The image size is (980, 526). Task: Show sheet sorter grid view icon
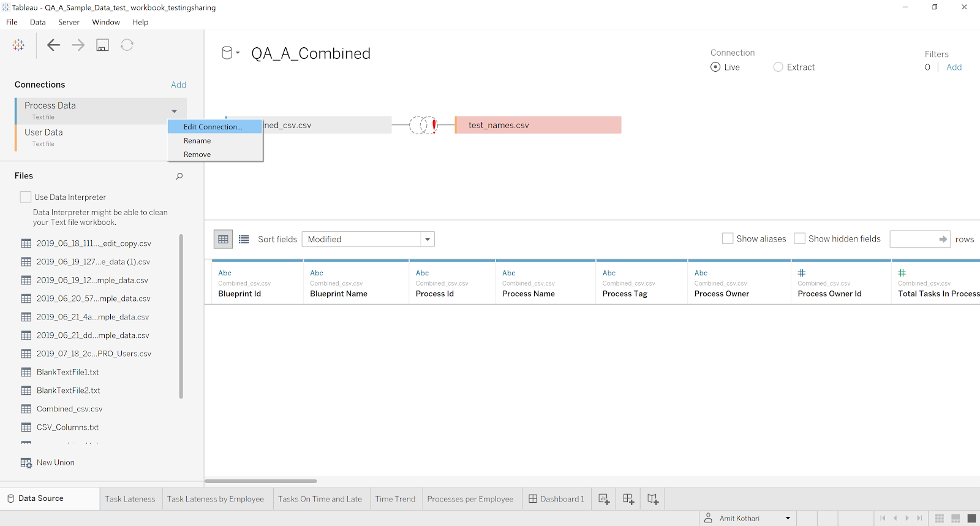pos(940,519)
